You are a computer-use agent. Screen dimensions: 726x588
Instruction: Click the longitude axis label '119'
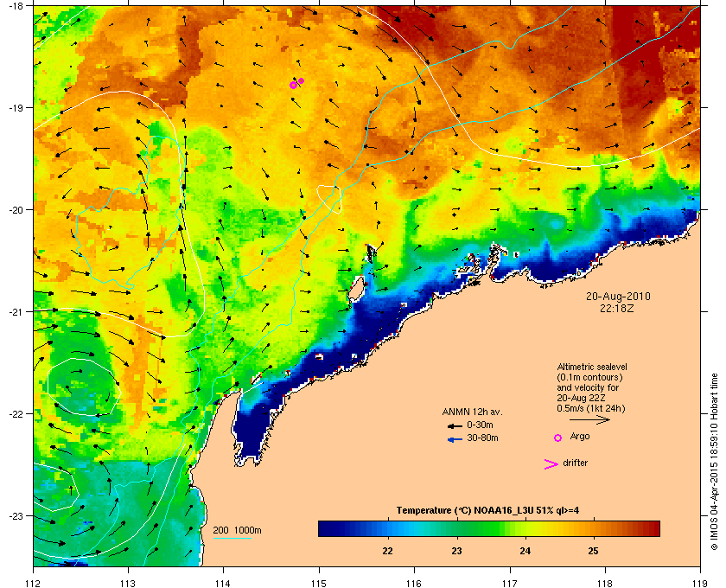(x=700, y=583)
